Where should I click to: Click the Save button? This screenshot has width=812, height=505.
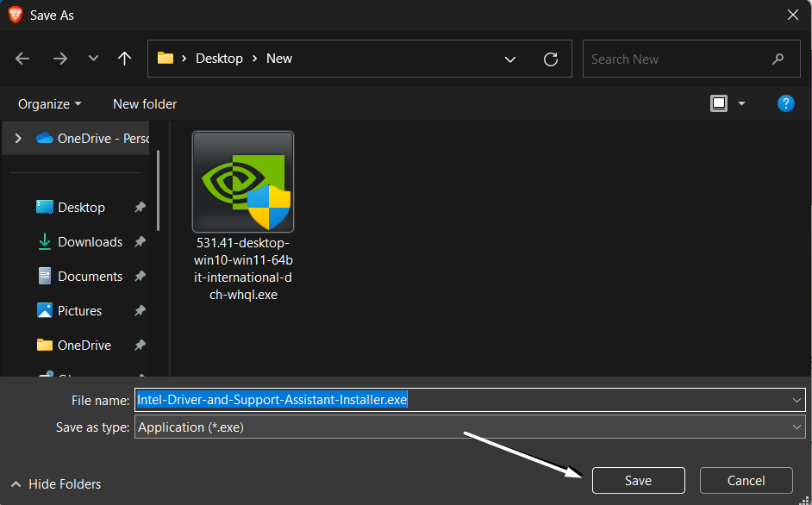click(638, 481)
